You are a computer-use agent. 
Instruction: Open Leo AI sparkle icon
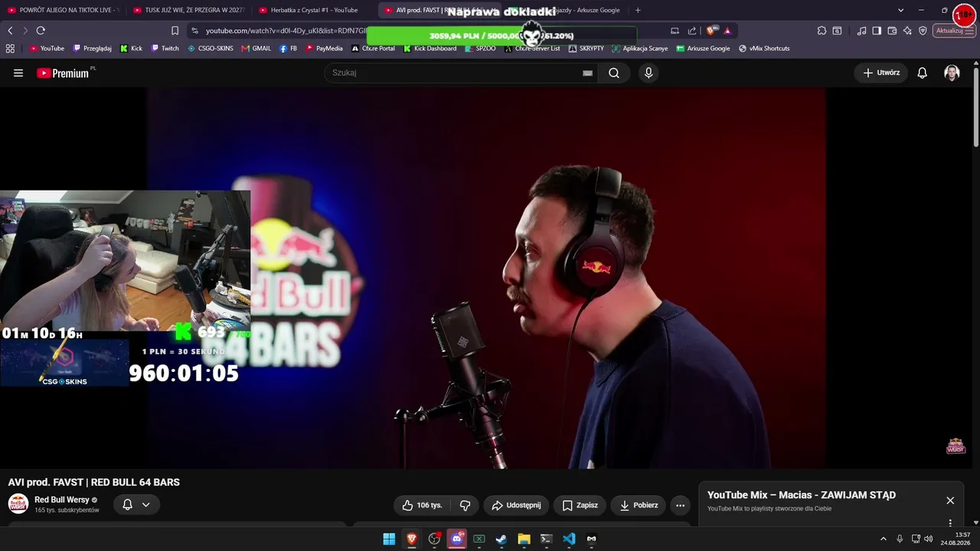(907, 31)
